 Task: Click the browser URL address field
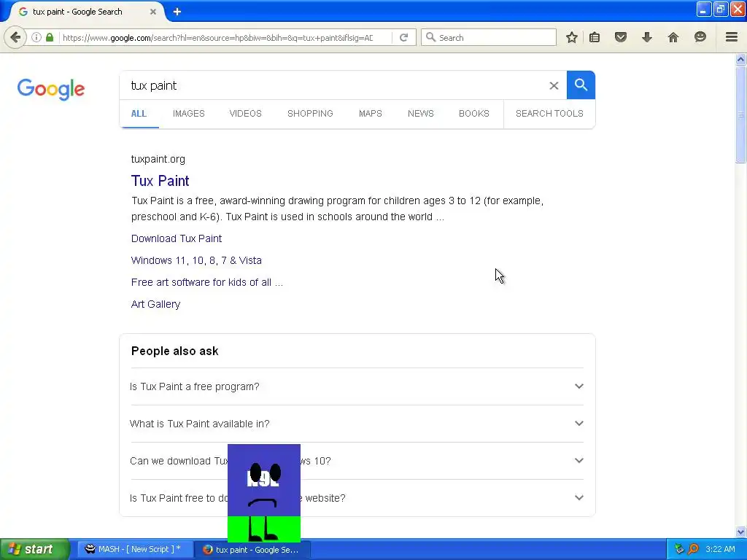(x=217, y=38)
